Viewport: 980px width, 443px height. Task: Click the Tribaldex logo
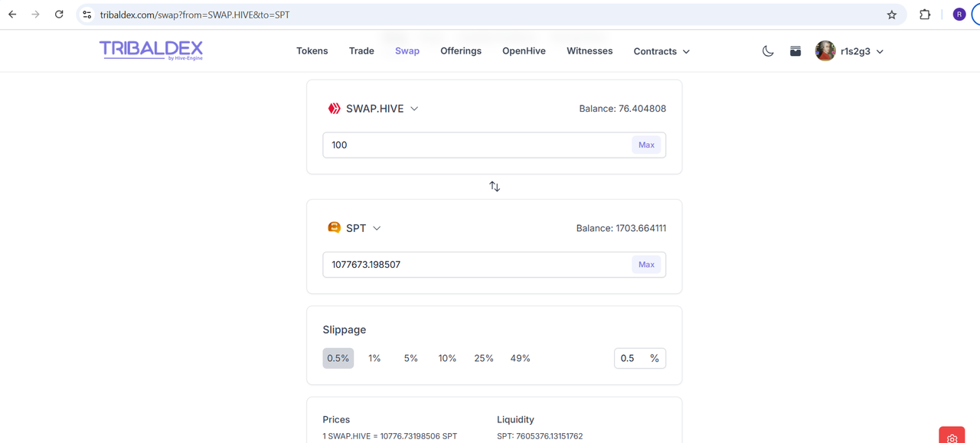[x=151, y=50]
